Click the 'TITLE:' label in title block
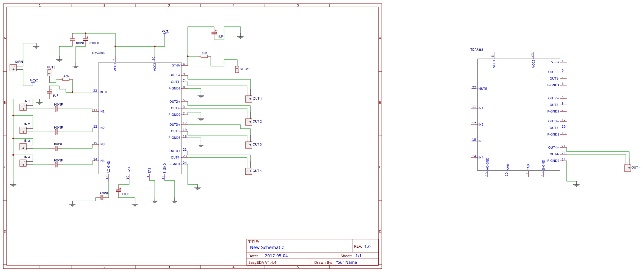 tap(254, 242)
